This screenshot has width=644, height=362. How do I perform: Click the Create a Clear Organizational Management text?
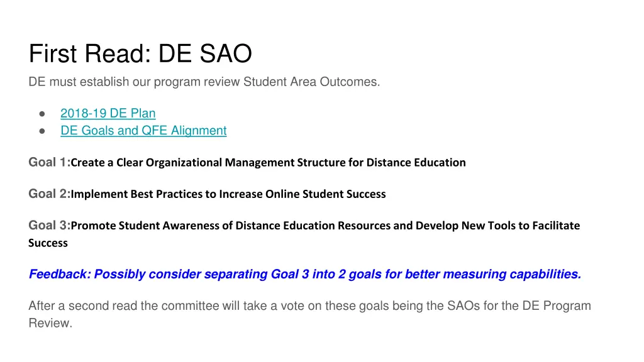point(268,163)
